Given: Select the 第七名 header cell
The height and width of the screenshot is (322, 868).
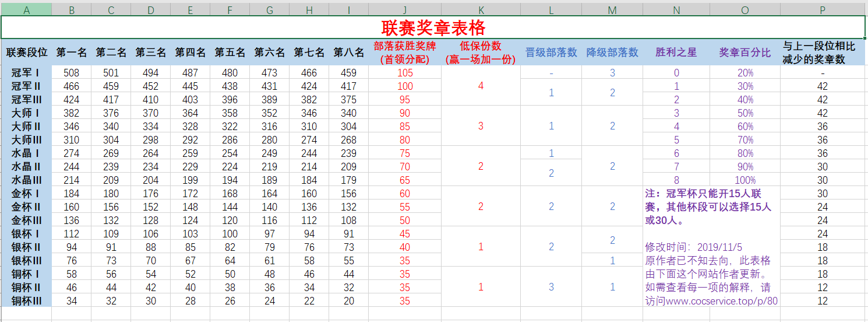Looking at the screenshot, I should 309,52.
